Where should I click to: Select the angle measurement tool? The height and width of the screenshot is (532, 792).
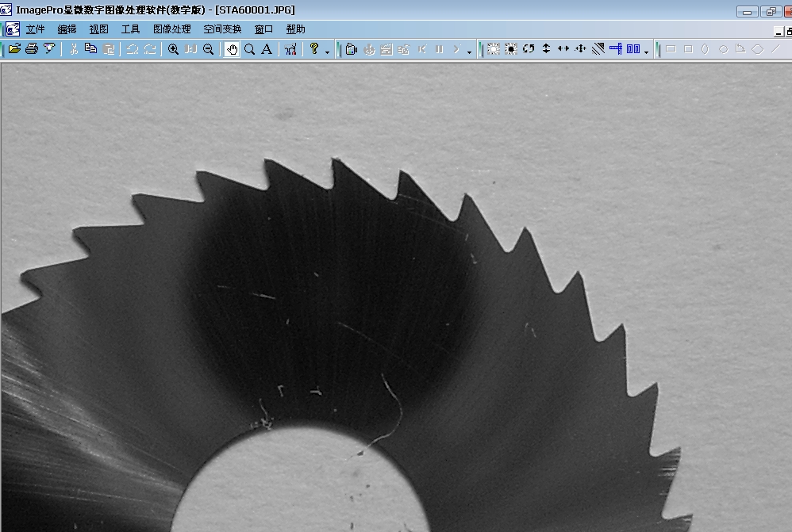tap(740, 49)
